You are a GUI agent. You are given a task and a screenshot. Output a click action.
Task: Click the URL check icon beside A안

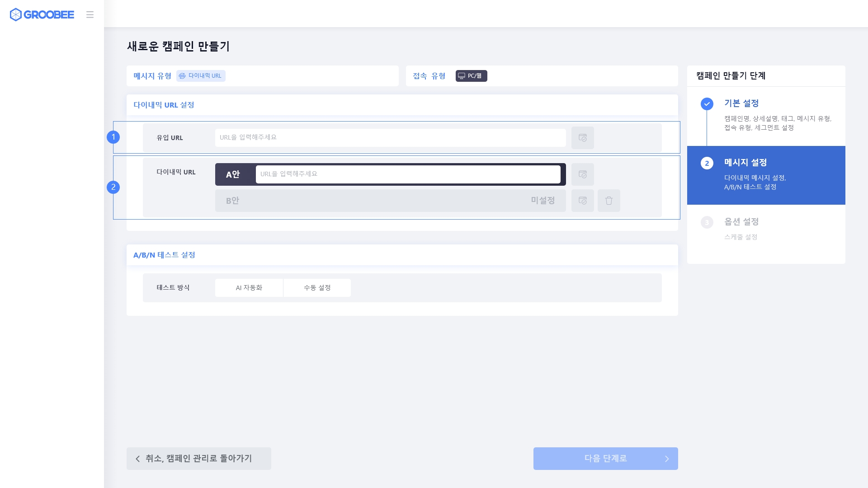coord(582,174)
